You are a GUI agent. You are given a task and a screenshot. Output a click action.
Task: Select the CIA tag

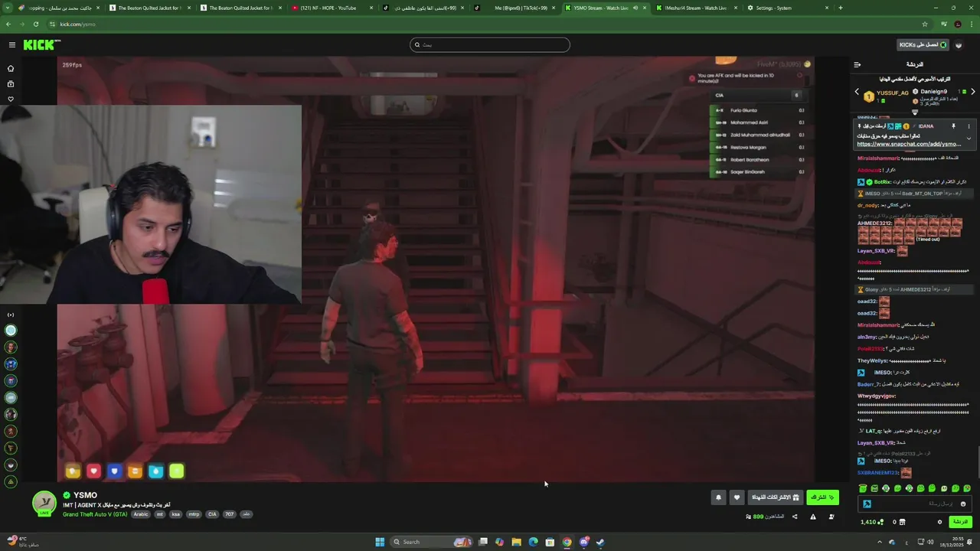point(212,514)
